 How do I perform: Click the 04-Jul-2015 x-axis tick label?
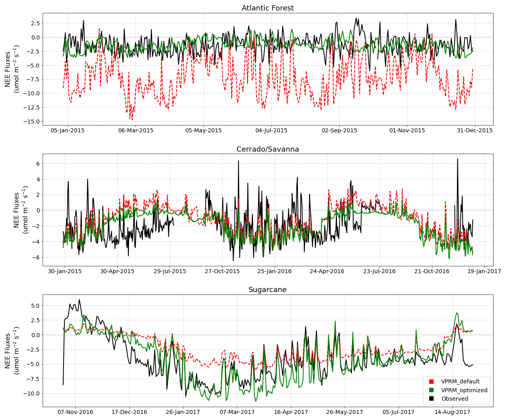[x=271, y=130]
